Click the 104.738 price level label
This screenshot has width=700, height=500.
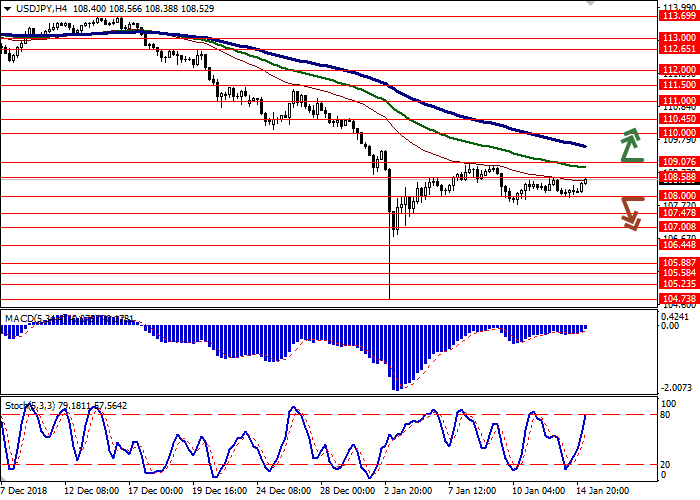[x=678, y=298]
